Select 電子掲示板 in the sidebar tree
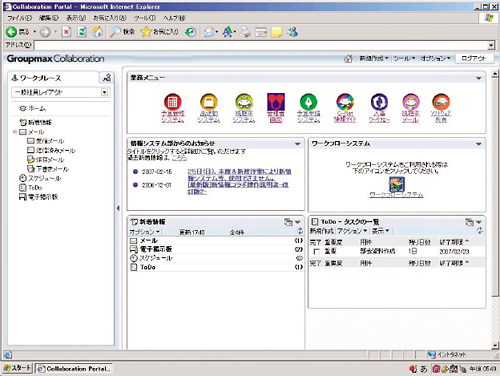The width and height of the screenshot is (500, 376). pyautogui.click(x=38, y=197)
